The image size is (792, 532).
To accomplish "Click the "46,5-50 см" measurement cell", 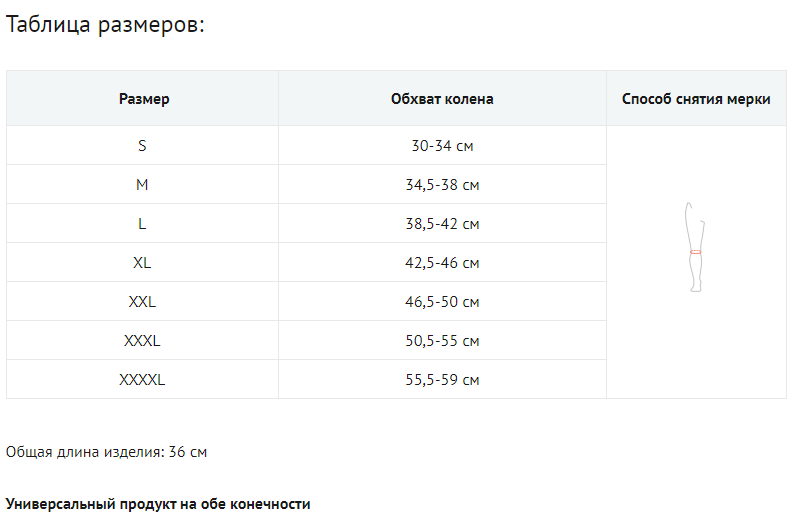I will coord(442,302).
